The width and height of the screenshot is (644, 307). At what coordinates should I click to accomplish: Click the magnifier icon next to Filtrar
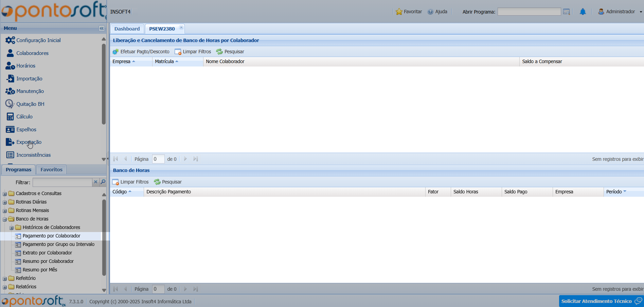(103, 182)
